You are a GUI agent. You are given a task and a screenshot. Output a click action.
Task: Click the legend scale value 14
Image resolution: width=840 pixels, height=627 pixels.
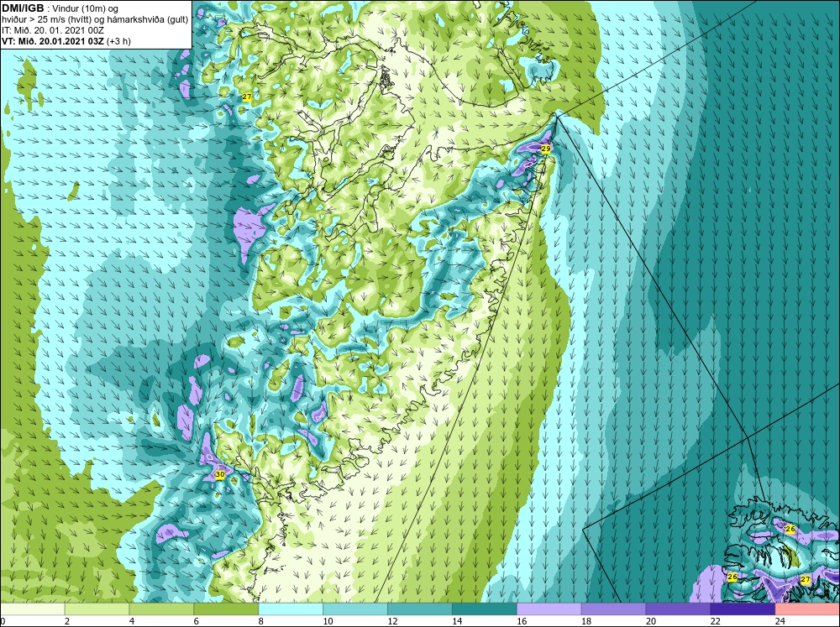coord(457,621)
